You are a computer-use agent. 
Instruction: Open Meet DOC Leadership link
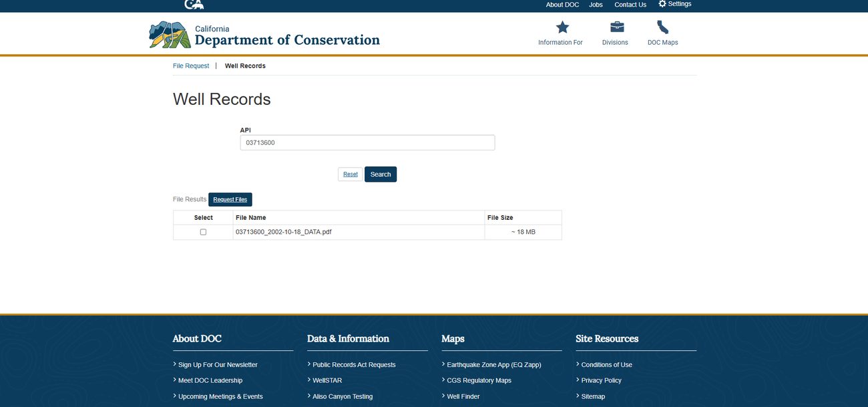(210, 380)
